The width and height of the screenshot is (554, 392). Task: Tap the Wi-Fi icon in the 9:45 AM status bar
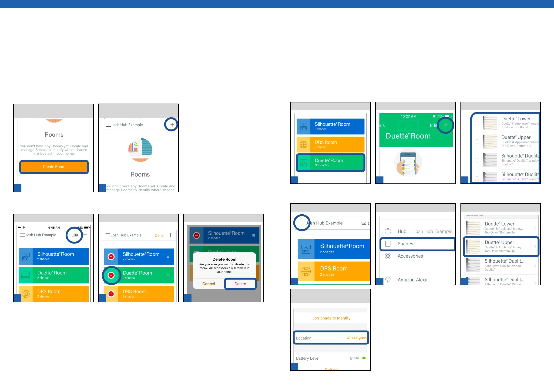pyautogui.click(x=24, y=227)
